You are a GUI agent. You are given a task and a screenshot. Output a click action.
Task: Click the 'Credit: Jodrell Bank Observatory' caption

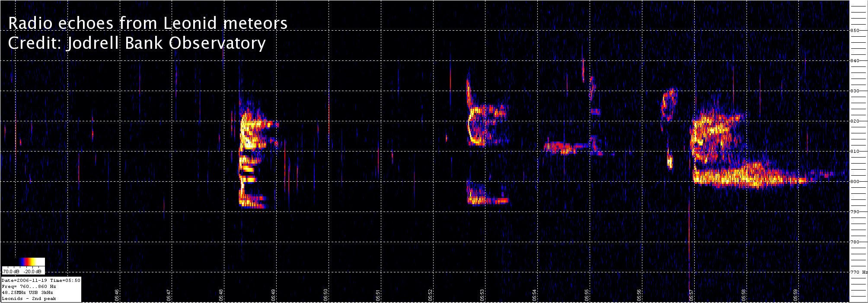click(137, 43)
